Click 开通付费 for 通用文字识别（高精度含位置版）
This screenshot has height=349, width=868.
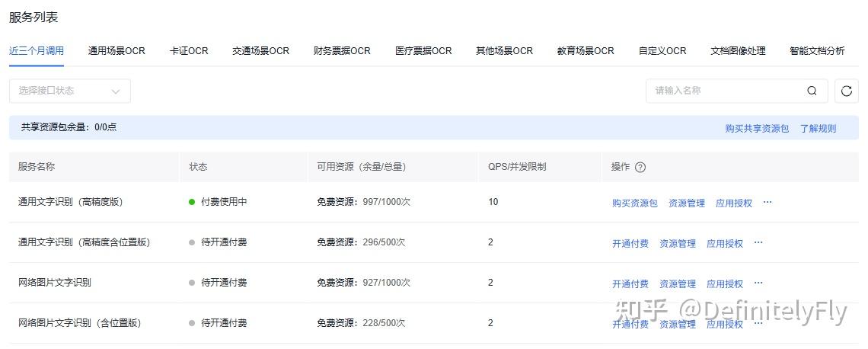[630, 244]
